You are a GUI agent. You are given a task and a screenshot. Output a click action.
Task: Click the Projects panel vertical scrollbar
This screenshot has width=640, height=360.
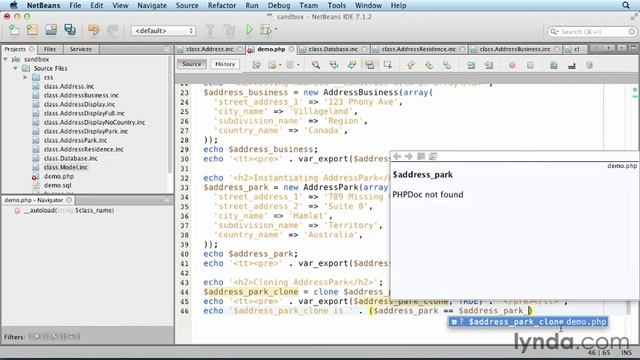click(x=170, y=114)
